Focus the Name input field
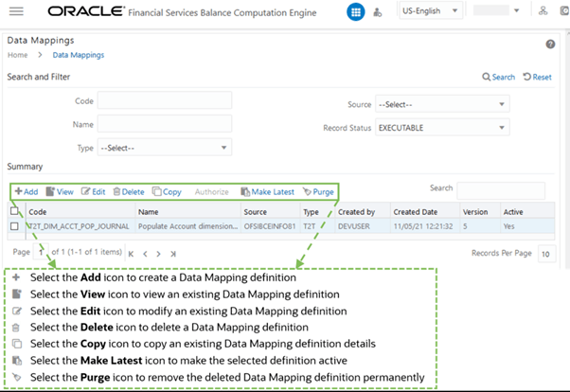This screenshot has width=570, height=392. pyautogui.click(x=165, y=124)
